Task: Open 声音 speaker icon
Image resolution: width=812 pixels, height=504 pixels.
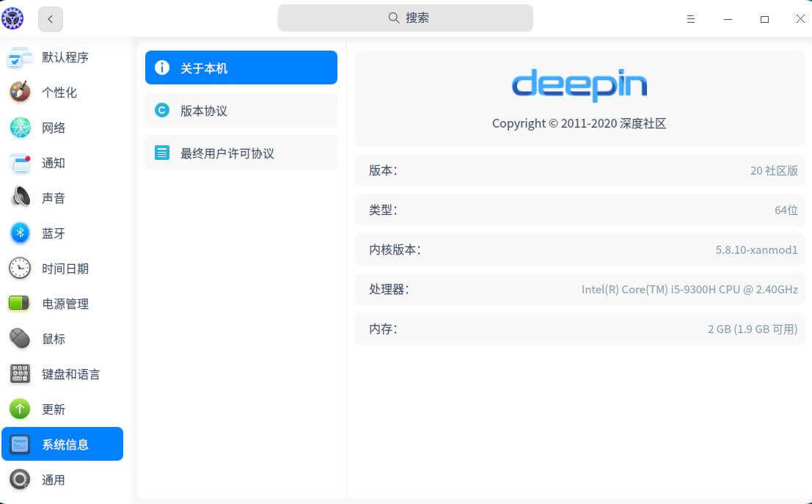Action: [21, 198]
